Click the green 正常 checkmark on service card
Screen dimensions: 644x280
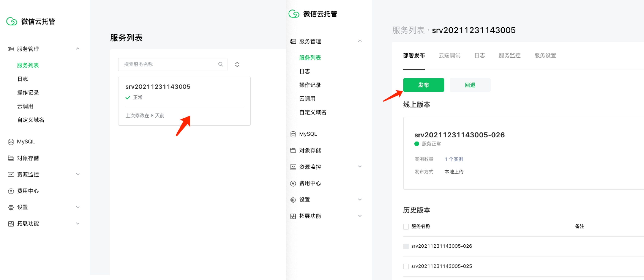point(128,98)
